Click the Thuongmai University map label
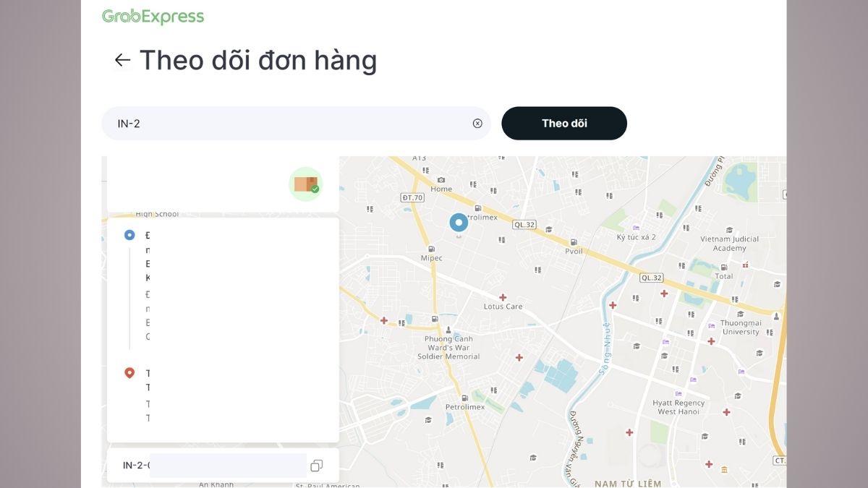This screenshot has width=868, height=488. tap(741, 328)
